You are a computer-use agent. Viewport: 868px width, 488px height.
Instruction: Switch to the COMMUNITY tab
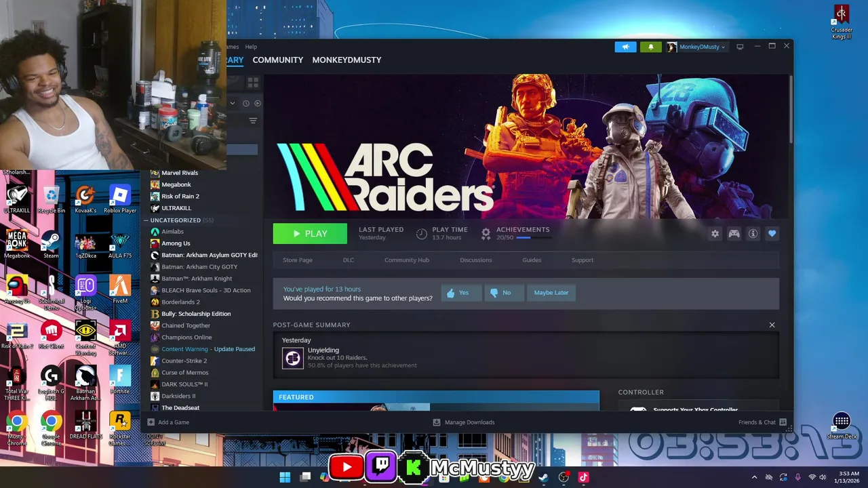tap(277, 60)
